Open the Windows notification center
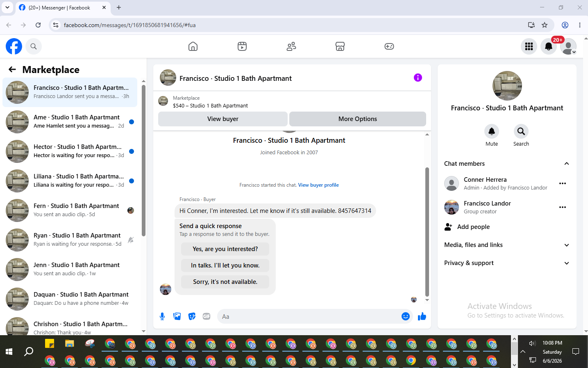588x368 pixels. click(576, 352)
